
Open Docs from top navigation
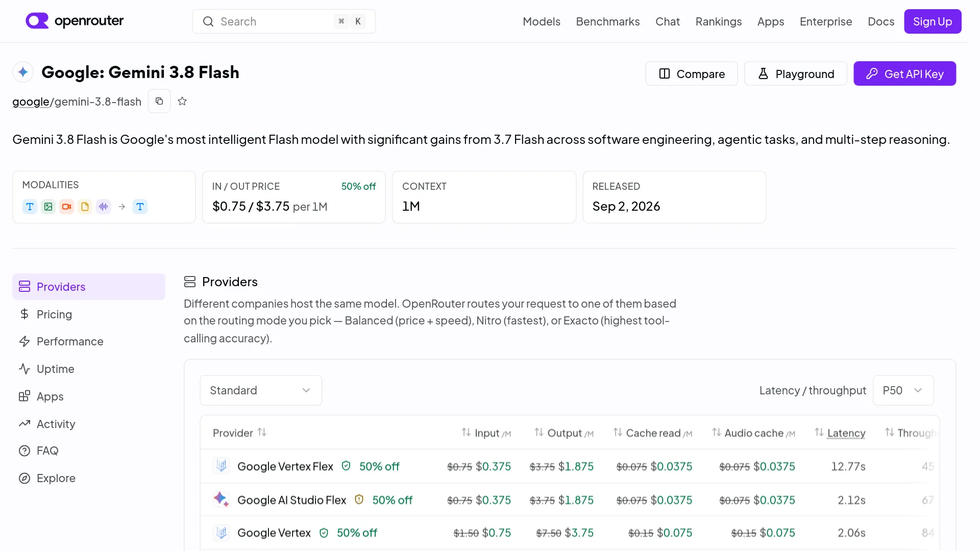coord(881,21)
